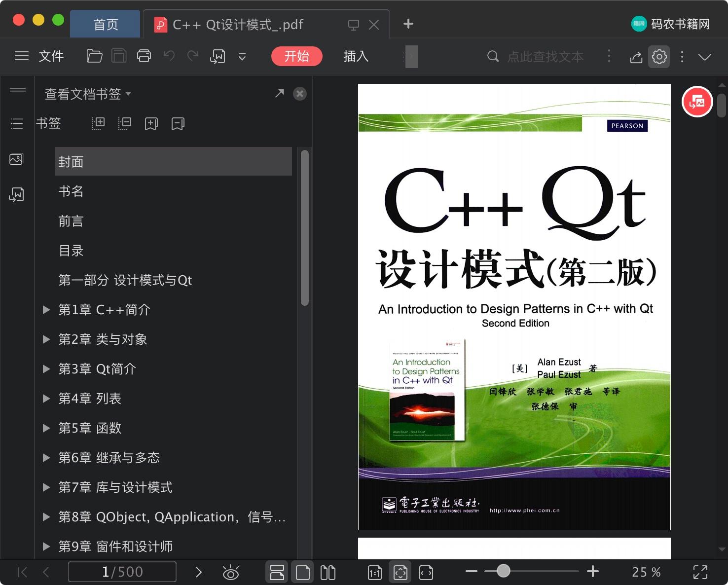Select the 开始 ribbon tab
This screenshot has height=585, width=728.
(297, 56)
